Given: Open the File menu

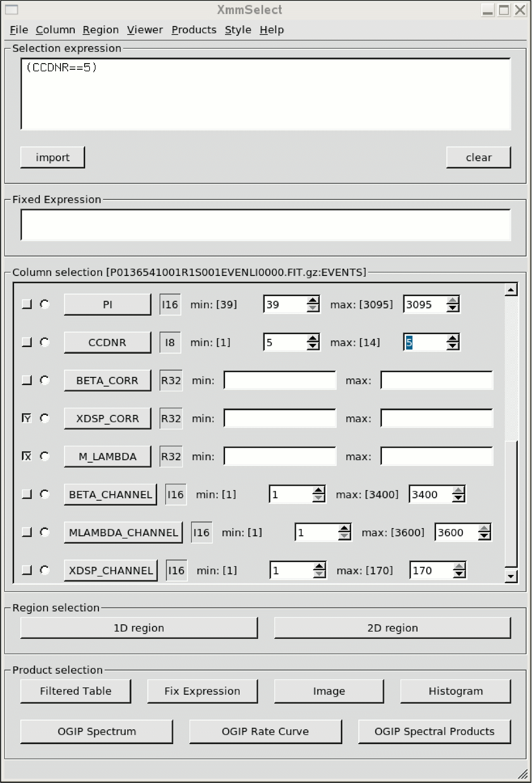Looking at the screenshot, I should coord(19,30).
